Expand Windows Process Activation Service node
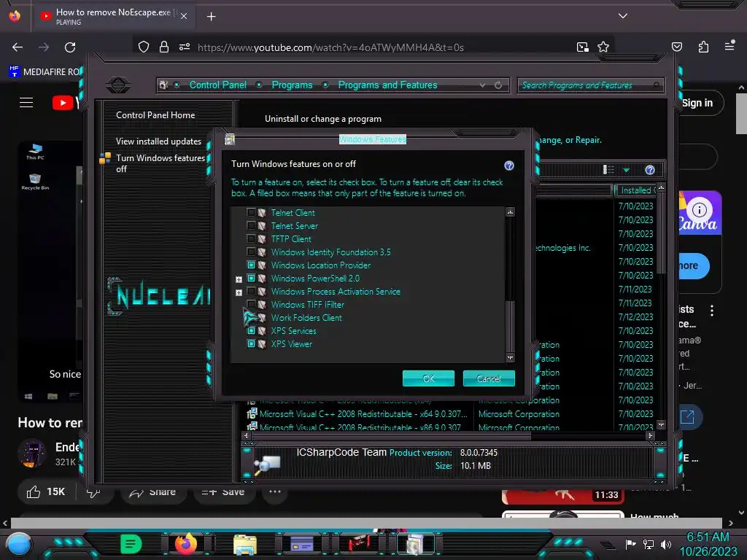The height and width of the screenshot is (560, 747). tap(239, 292)
